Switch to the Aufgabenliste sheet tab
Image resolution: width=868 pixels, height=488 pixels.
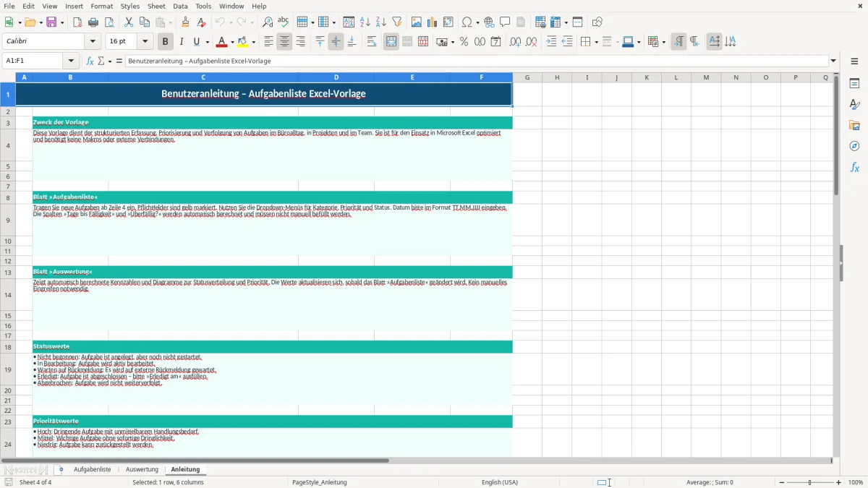(93, 469)
